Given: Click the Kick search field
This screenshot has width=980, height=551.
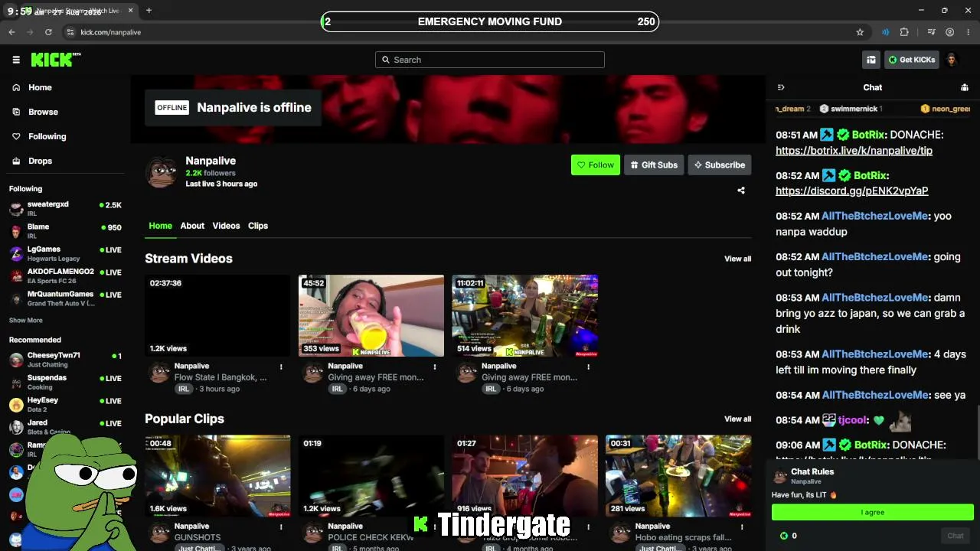Looking at the screenshot, I should pos(490,60).
